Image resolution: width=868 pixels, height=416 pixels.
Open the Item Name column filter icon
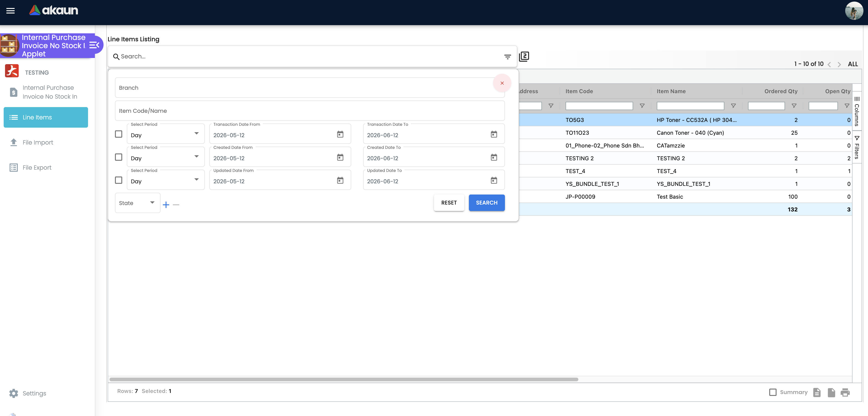pyautogui.click(x=733, y=106)
